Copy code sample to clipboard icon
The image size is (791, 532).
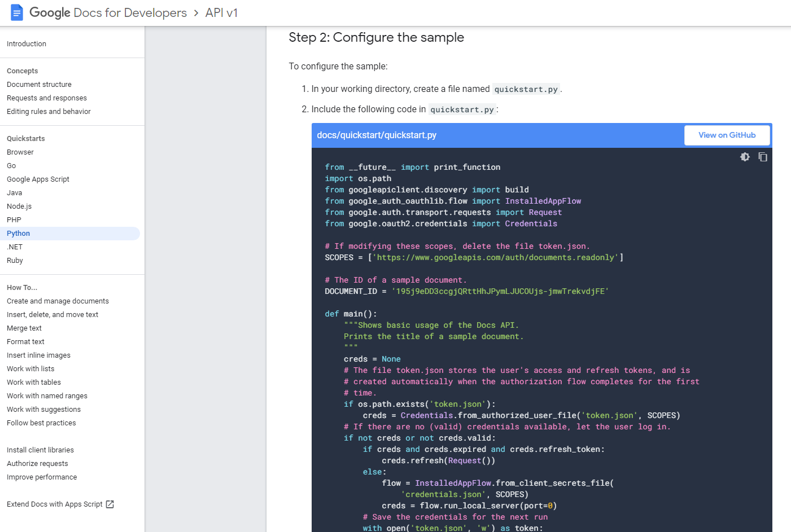click(x=763, y=157)
